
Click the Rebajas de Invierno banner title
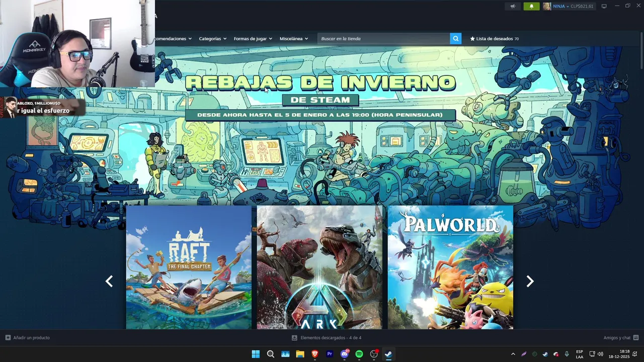pos(320,83)
